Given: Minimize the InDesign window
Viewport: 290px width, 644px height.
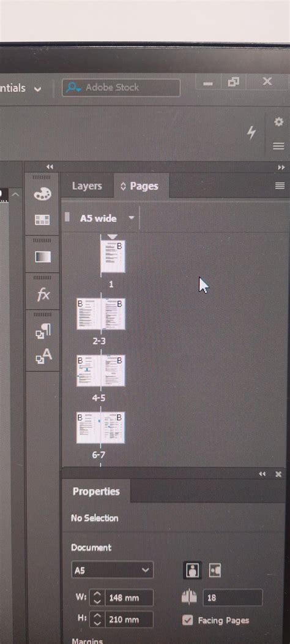Looking at the screenshot, I should click(209, 83).
